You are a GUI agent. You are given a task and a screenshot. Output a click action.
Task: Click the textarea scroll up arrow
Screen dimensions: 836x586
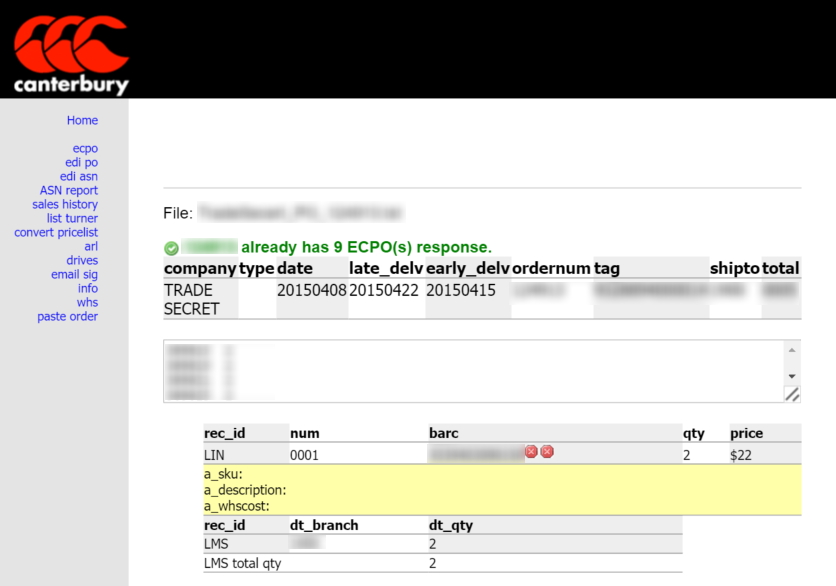pos(792,350)
